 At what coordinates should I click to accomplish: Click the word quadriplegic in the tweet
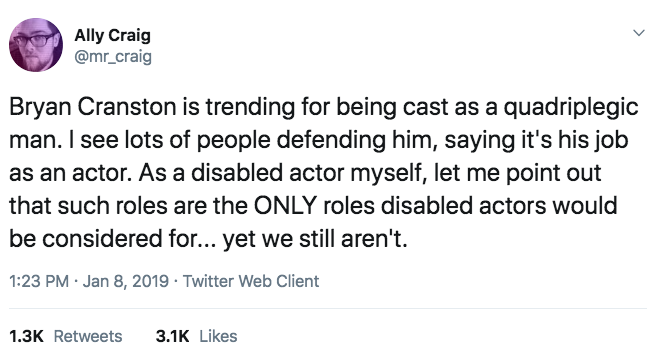click(571, 108)
